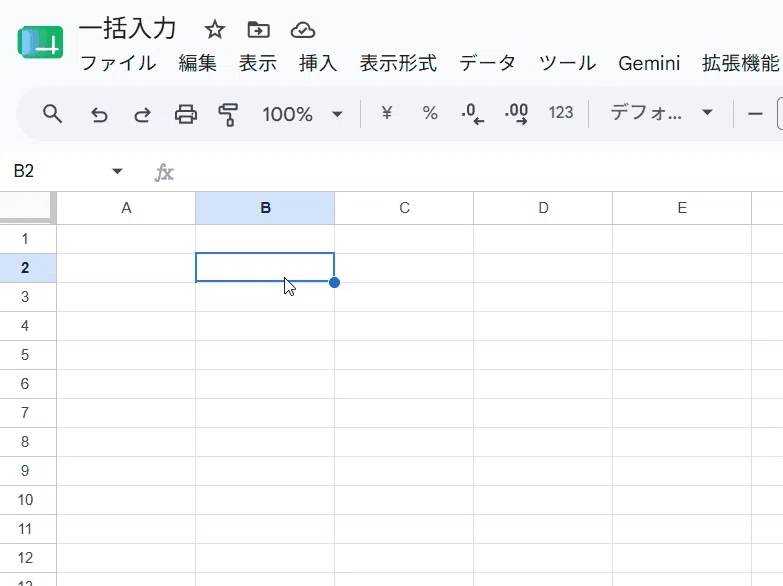The height and width of the screenshot is (586, 783).
Task: Open the Google Sheets home icon
Action: click(x=40, y=42)
